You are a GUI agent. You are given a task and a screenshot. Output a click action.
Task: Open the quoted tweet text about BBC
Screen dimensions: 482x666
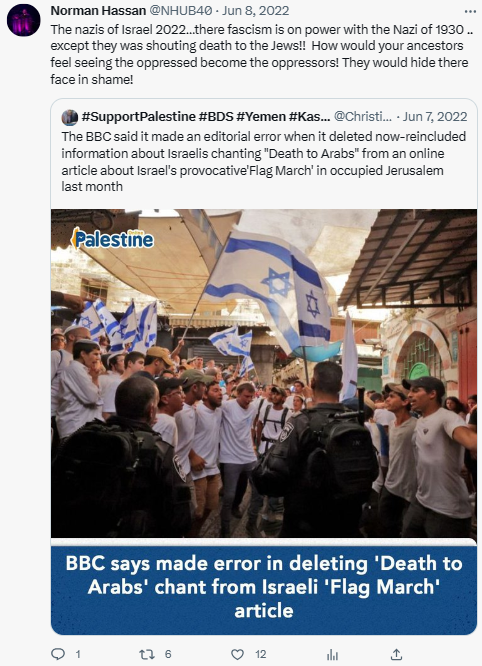[263, 161]
